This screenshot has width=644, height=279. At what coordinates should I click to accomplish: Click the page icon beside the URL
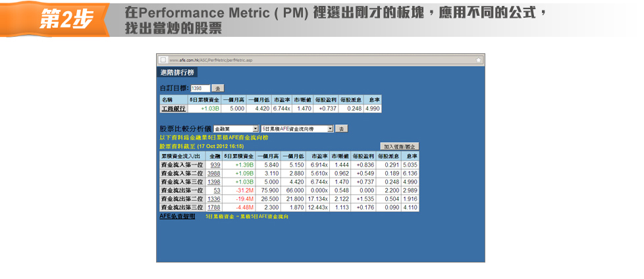point(163,60)
